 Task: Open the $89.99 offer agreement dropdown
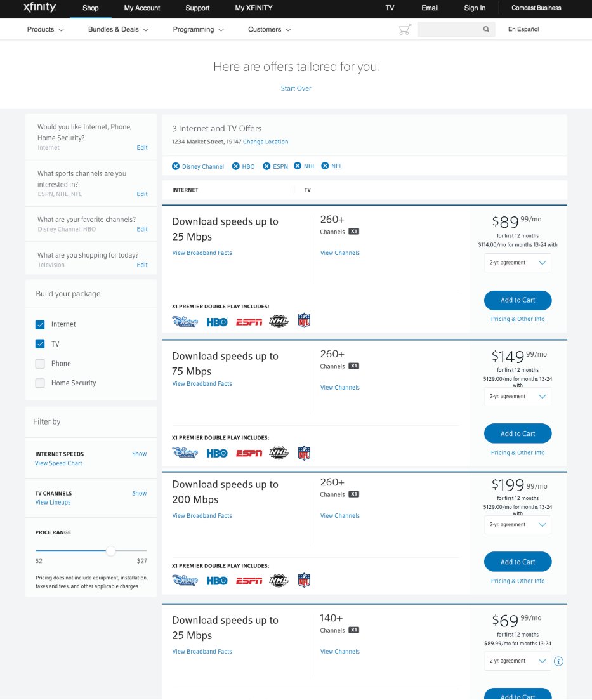518,263
